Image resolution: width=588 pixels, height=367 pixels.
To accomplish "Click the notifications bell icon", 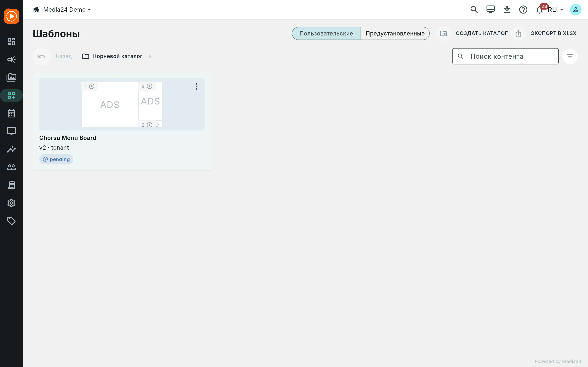I will pos(539,10).
